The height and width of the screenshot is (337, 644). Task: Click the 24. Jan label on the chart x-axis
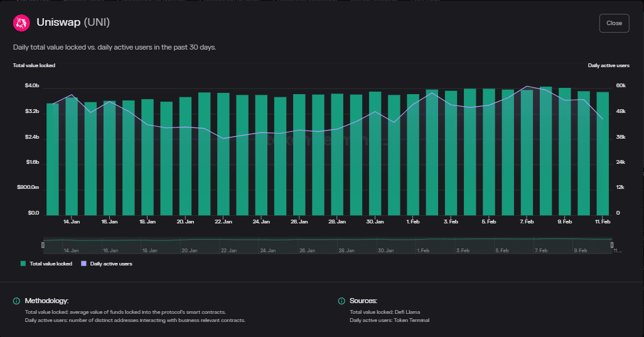tap(261, 222)
